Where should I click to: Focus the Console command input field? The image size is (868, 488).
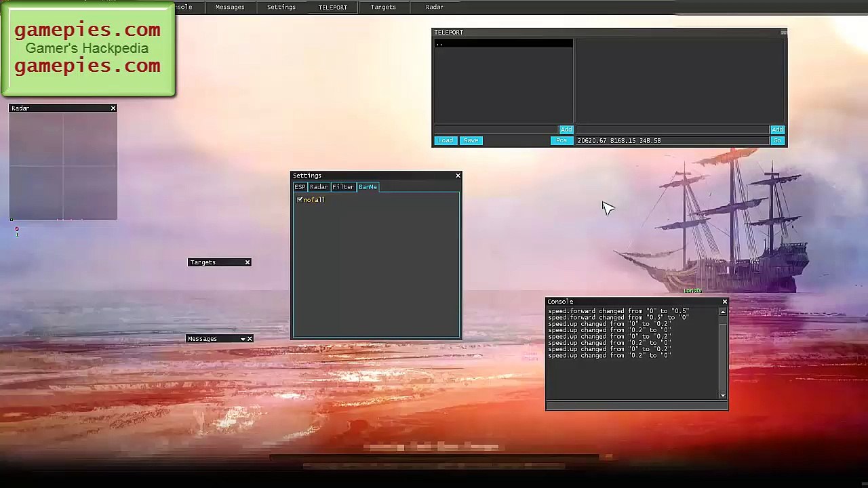coord(637,405)
